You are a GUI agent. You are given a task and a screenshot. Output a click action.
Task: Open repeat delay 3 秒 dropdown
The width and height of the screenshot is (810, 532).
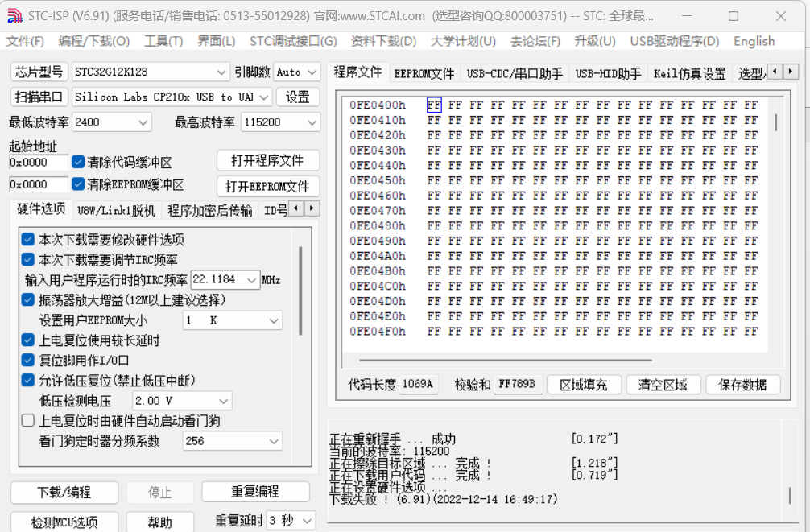[291, 520]
